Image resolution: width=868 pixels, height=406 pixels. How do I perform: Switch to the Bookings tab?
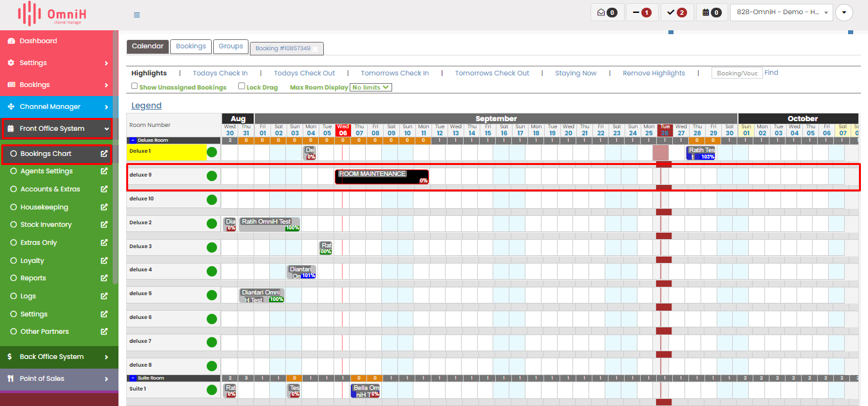tap(191, 46)
